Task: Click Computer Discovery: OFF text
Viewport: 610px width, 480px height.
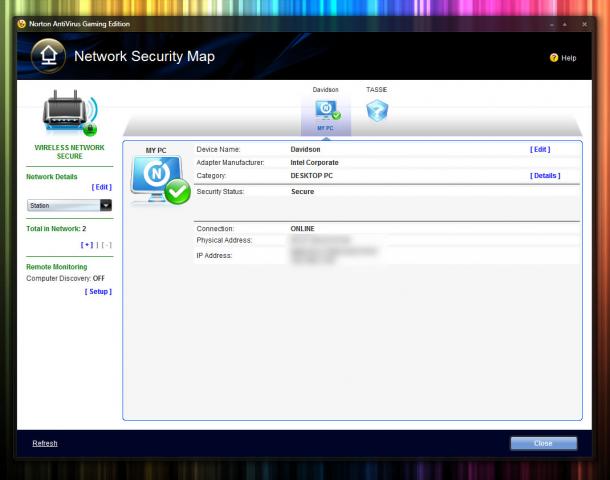Action: coord(65,279)
